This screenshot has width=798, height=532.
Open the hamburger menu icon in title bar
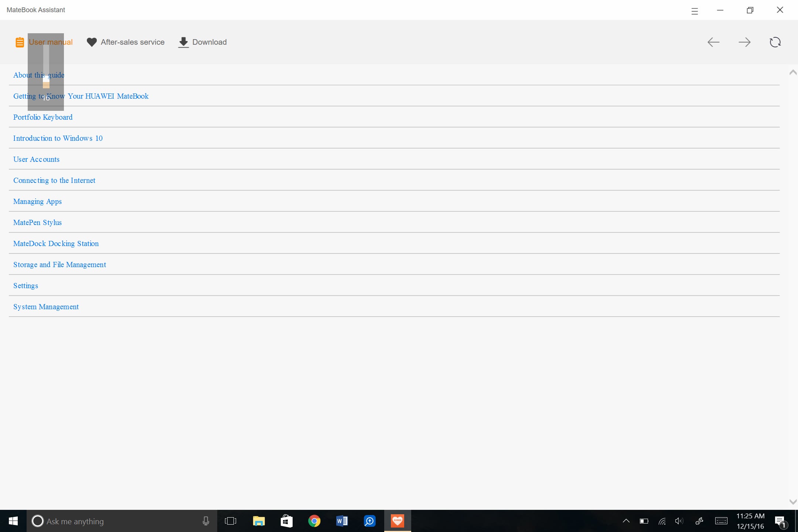(x=695, y=11)
